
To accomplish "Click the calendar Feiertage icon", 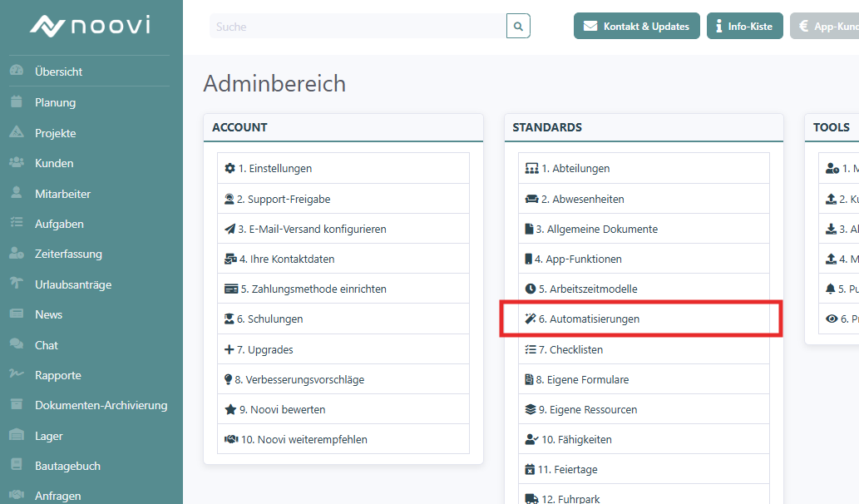I will coord(529,469).
